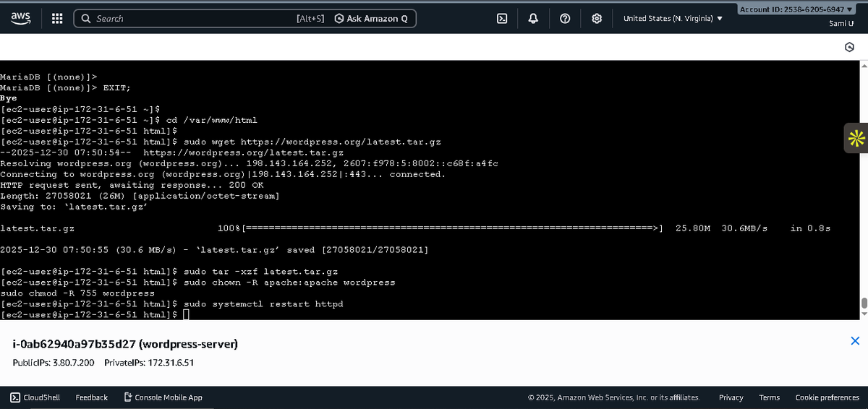Click the 'HTTP request sent' 200 OK line

pos(132,185)
